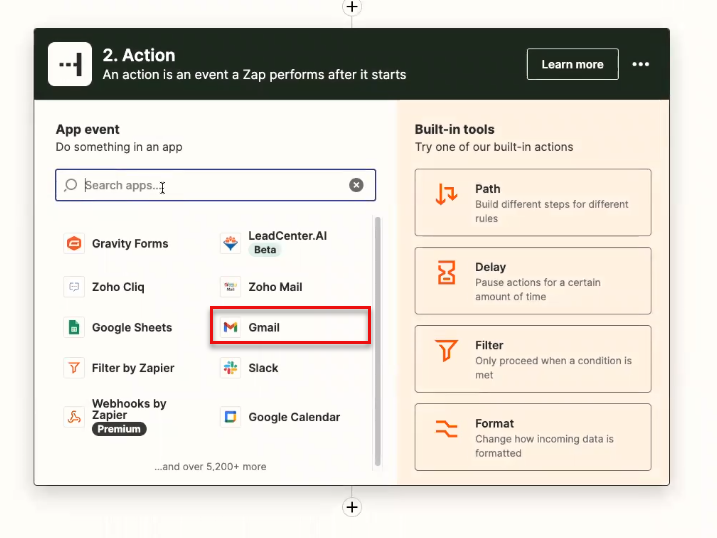Open the three-dot step options menu

click(x=641, y=64)
